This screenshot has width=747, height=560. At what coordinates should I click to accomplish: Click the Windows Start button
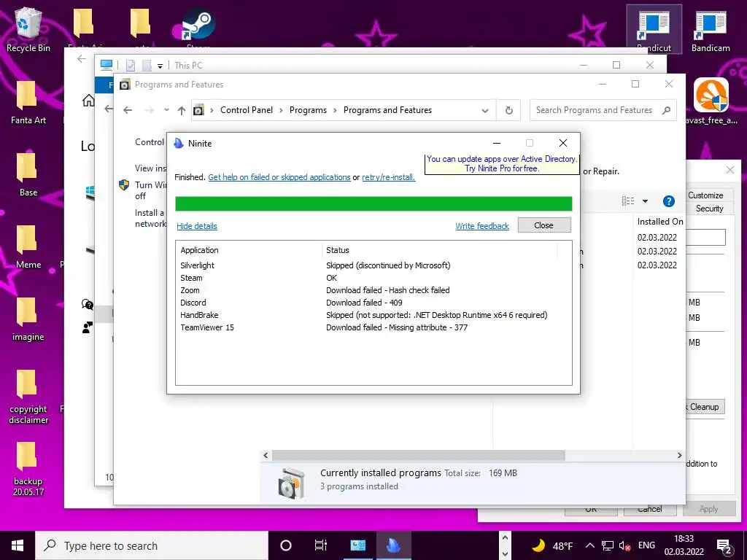[18, 545]
